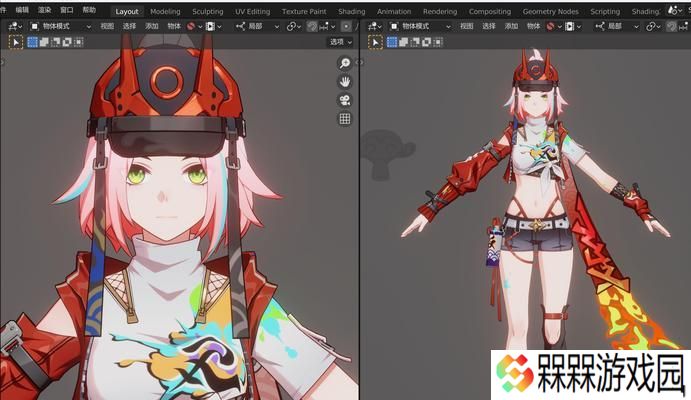
Task: Open editor type dropdown in right viewport
Action: point(375,26)
